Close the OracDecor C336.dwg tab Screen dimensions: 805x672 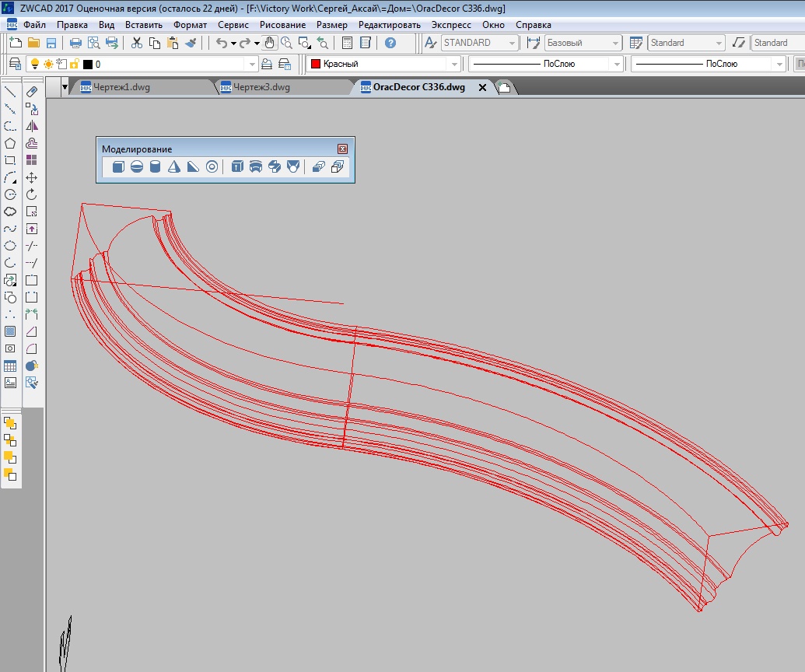tap(482, 88)
